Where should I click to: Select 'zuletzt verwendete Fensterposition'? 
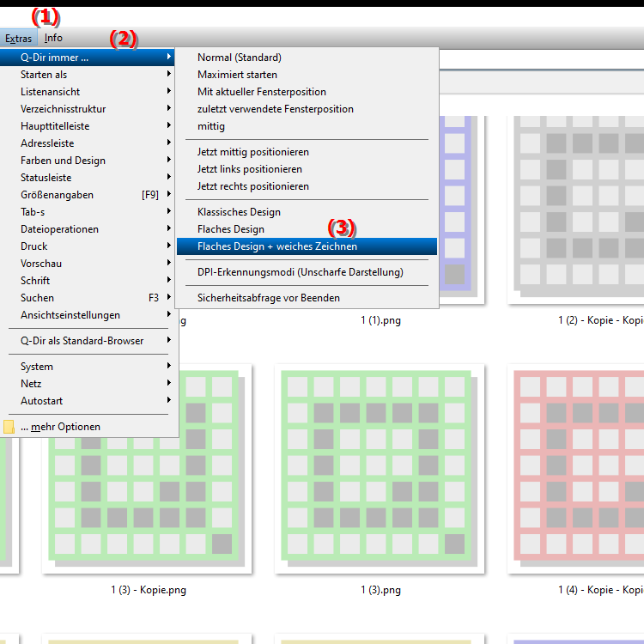(x=307, y=109)
